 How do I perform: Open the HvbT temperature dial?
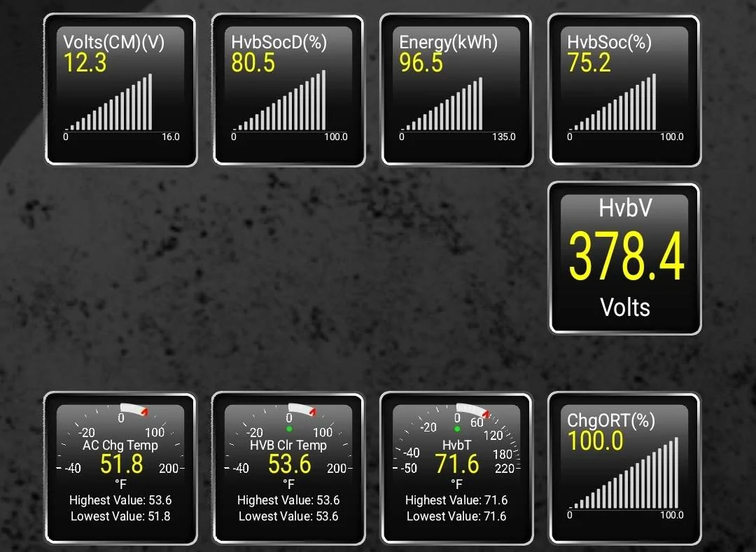[456, 468]
